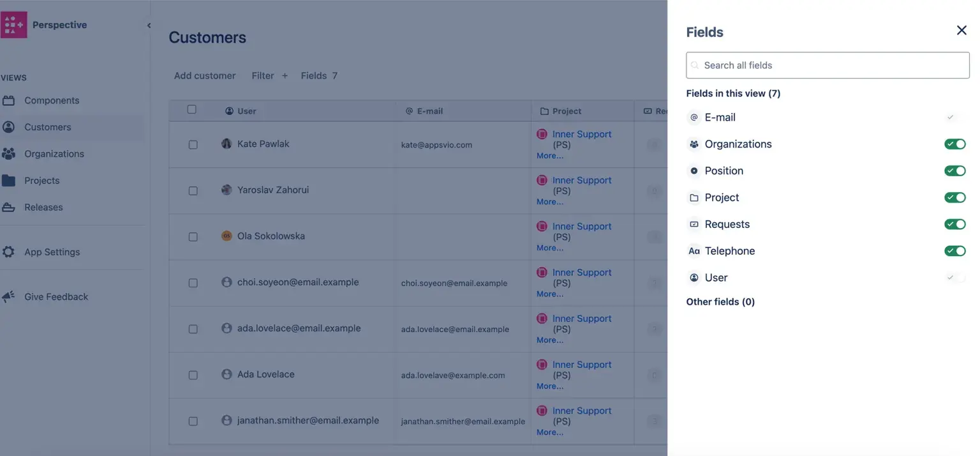Click the Add customer button
The image size is (980, 456).
pos(205,75)
